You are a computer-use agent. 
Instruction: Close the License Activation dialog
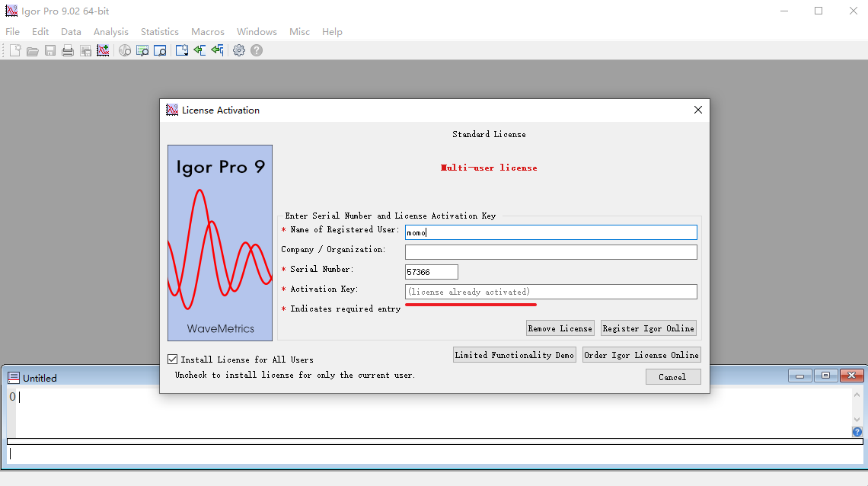point(698,110)
